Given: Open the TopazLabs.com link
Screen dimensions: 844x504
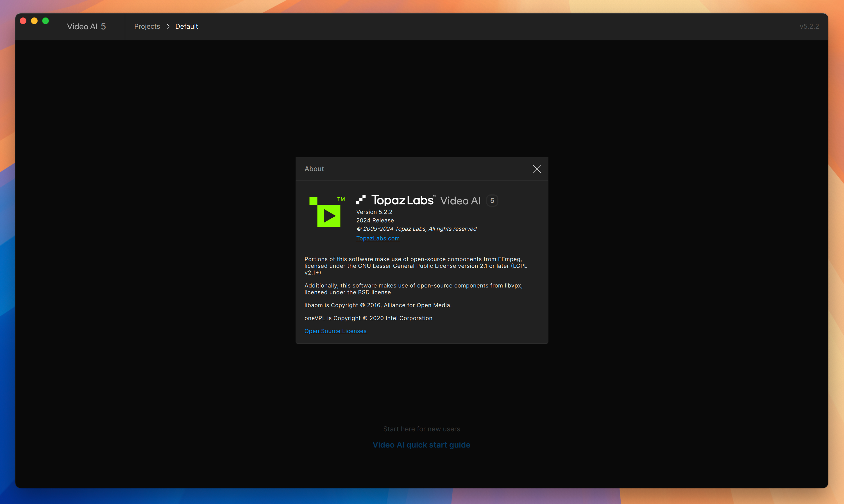Looking at the screenshot, I should (378, 239).
